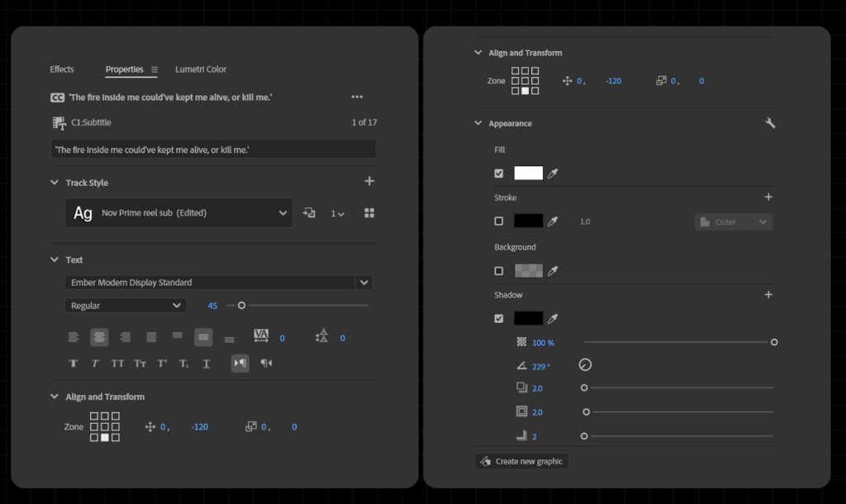Viewport: 846px width, 504px height.
Task: Open the caption grid layout icon
Action: tap(369, 213)
